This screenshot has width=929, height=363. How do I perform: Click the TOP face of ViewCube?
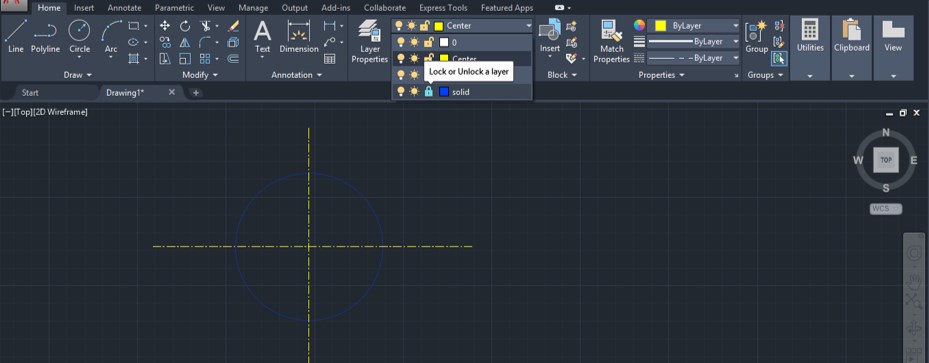coord(886,160)
